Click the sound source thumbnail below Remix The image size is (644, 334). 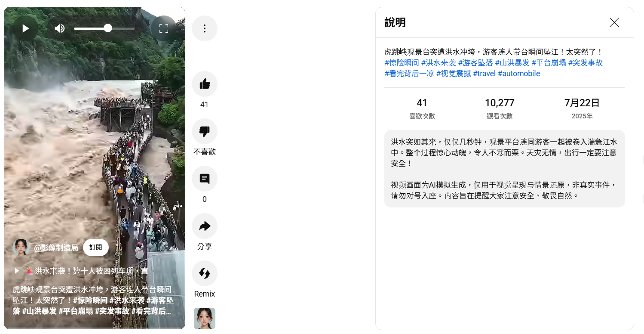205,319
